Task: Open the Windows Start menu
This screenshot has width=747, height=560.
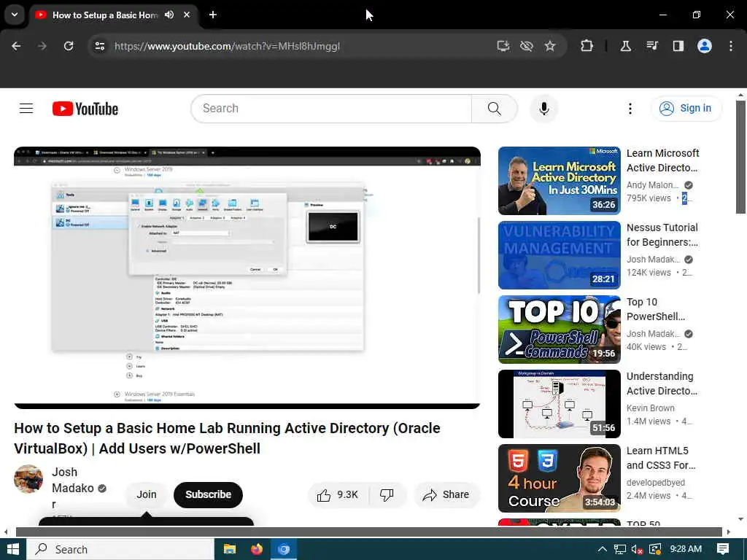Action: (13, 549)
